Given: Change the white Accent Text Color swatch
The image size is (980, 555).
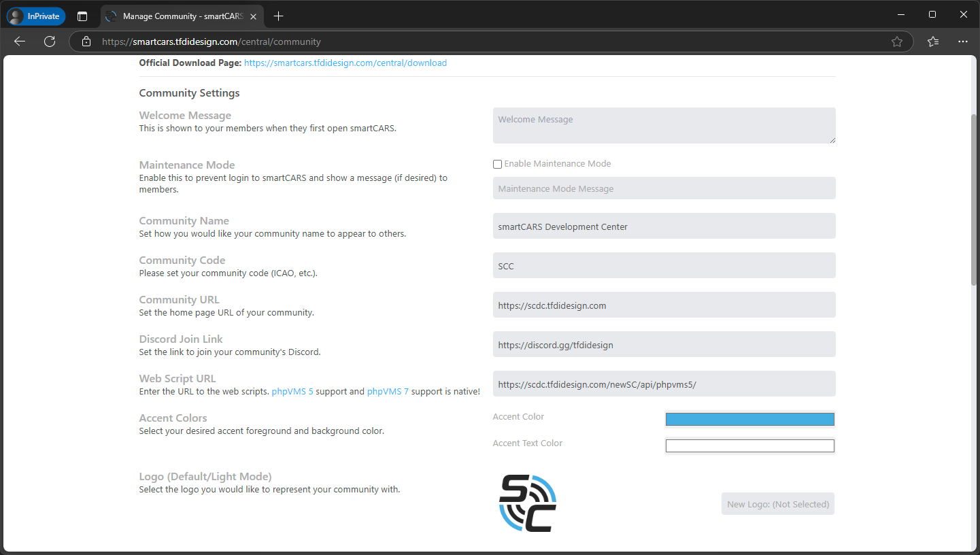Looking at the screenshot, I should (x=749, y=446).
